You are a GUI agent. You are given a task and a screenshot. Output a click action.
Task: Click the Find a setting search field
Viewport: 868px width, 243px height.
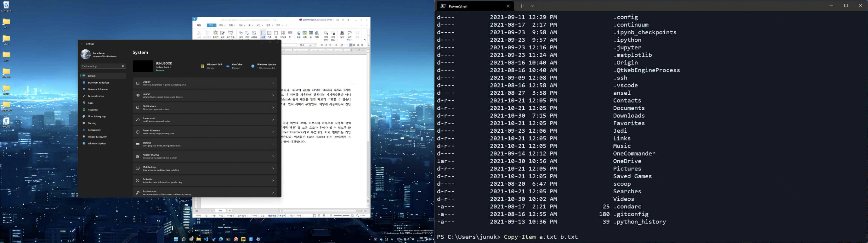[103, 66]
